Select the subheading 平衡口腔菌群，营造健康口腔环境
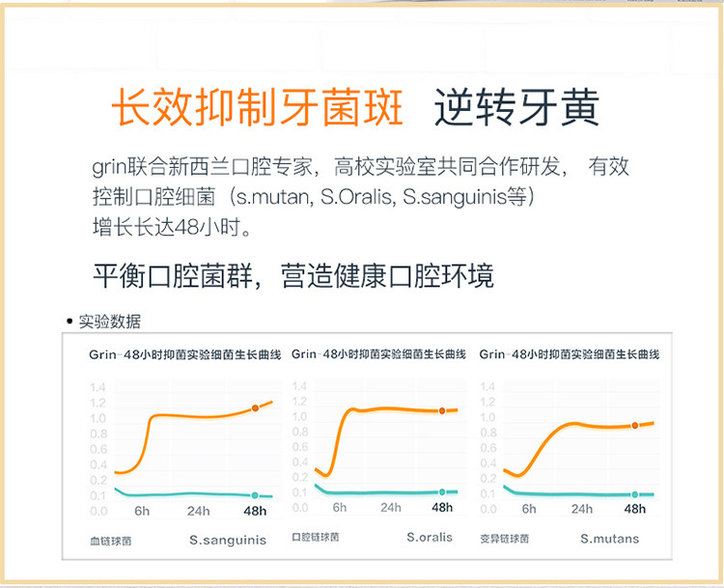Screen dimensions: 724x588 tap(293, 276)
